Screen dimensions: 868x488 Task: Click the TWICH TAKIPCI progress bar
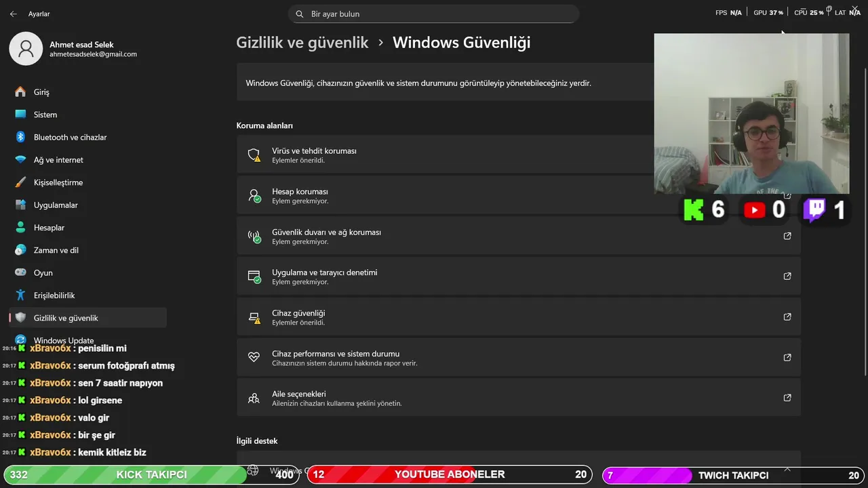click(x=734, y=474)
